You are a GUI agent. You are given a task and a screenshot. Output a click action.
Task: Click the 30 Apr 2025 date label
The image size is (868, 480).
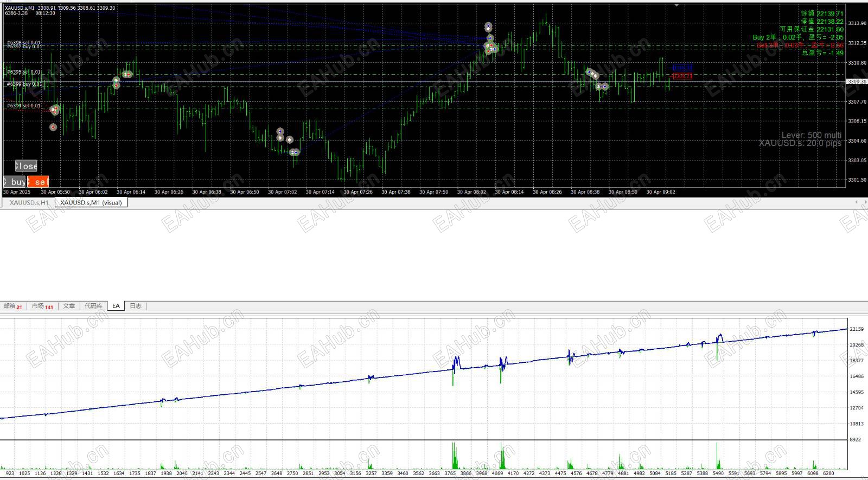coord(17,192)
